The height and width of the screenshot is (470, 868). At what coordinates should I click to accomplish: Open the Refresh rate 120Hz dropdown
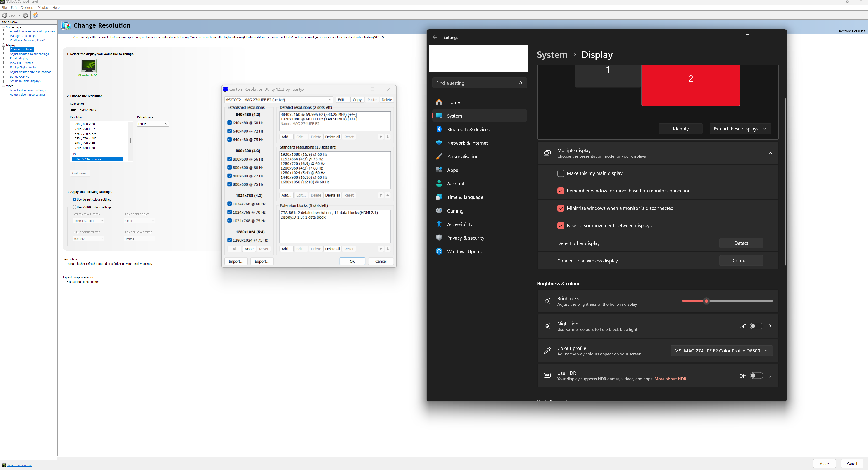[x=153, y=124]
